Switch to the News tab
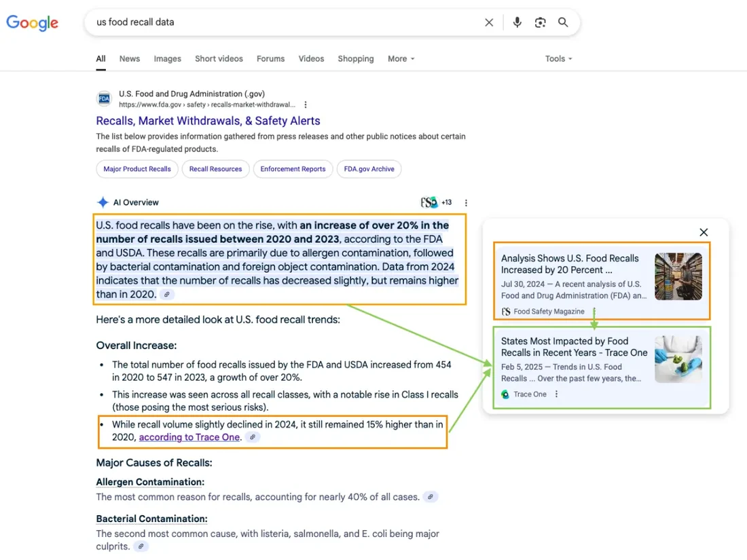This screenshot has height=560, width=747. click(130, 58)
